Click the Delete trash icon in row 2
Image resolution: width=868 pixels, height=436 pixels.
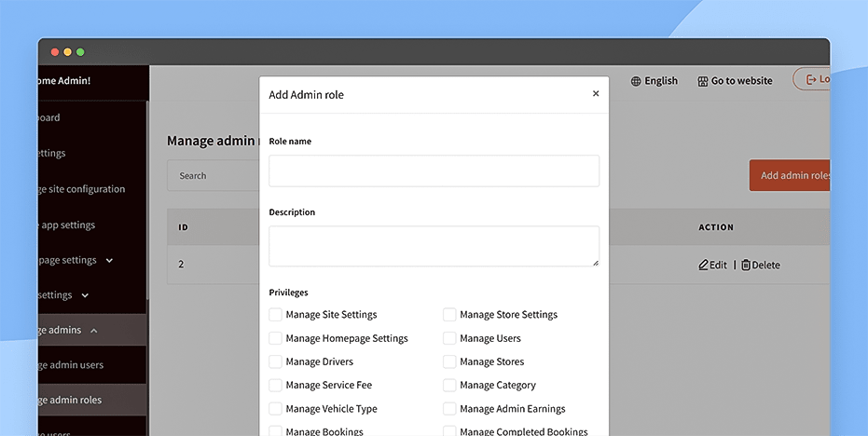point(746,265)
